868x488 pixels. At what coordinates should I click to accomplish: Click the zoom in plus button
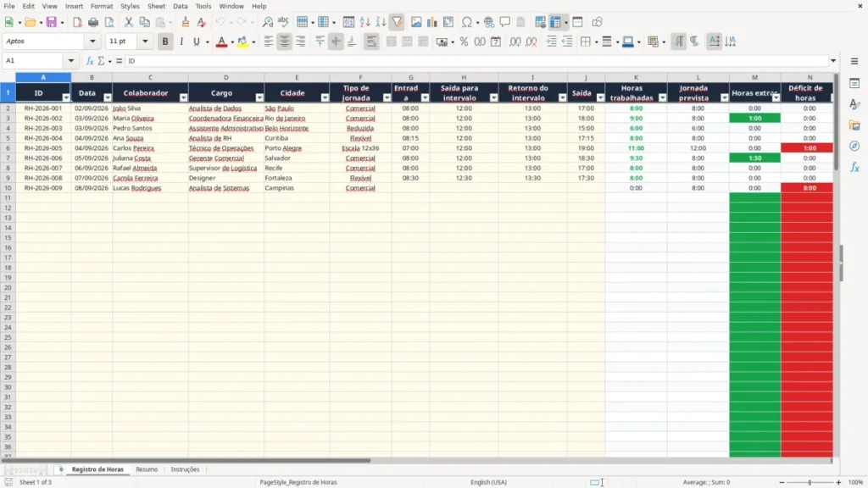click(838, 482)
